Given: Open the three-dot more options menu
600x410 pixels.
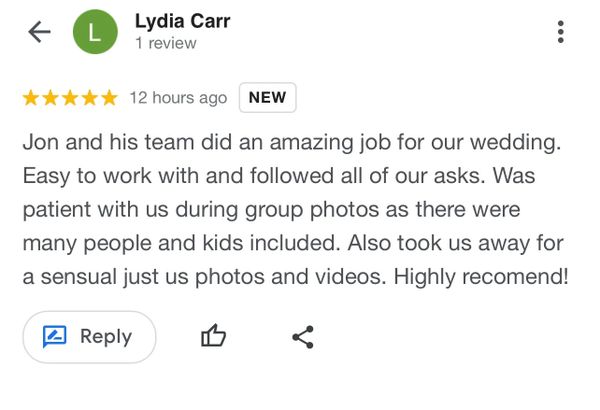Looking at the screenshot, I should [560, 32].
